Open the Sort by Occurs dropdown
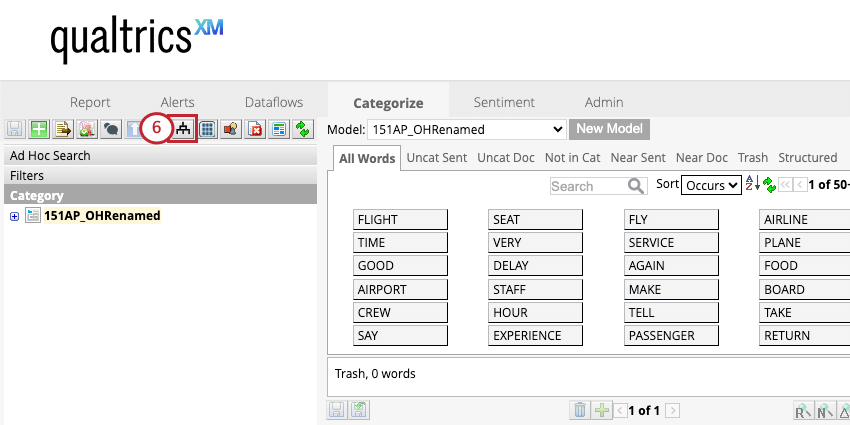 coord(711,185)
